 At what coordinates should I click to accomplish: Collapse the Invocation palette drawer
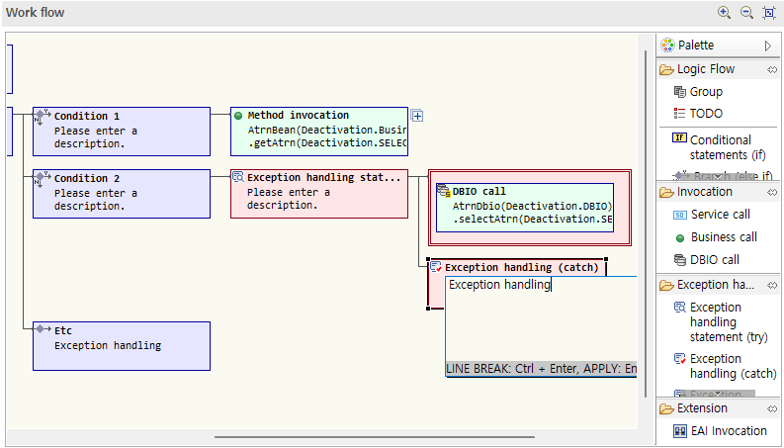point(771,192)
